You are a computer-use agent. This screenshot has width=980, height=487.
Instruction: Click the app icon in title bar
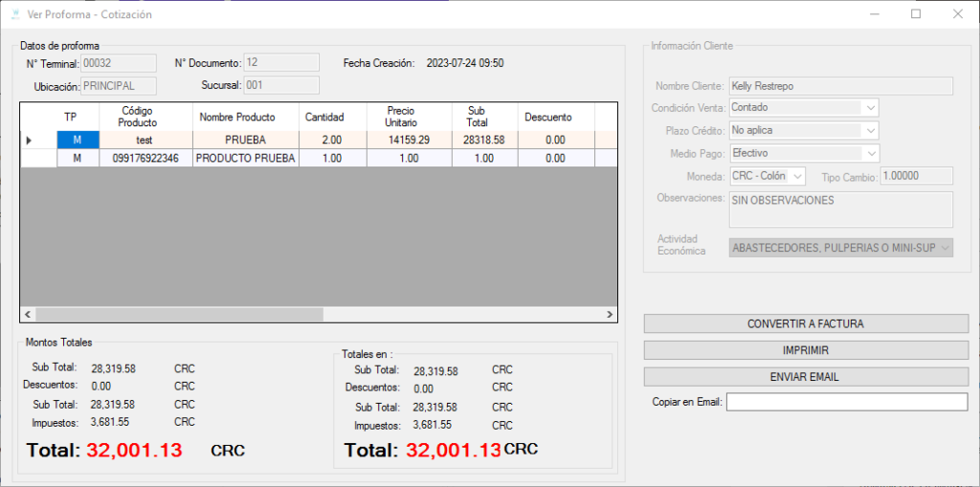(14, 14)
